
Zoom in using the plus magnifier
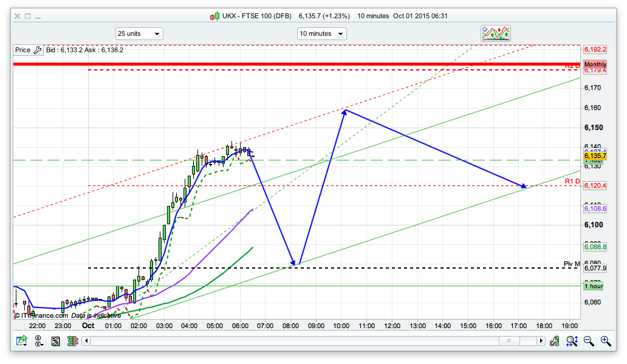[605, 342]
